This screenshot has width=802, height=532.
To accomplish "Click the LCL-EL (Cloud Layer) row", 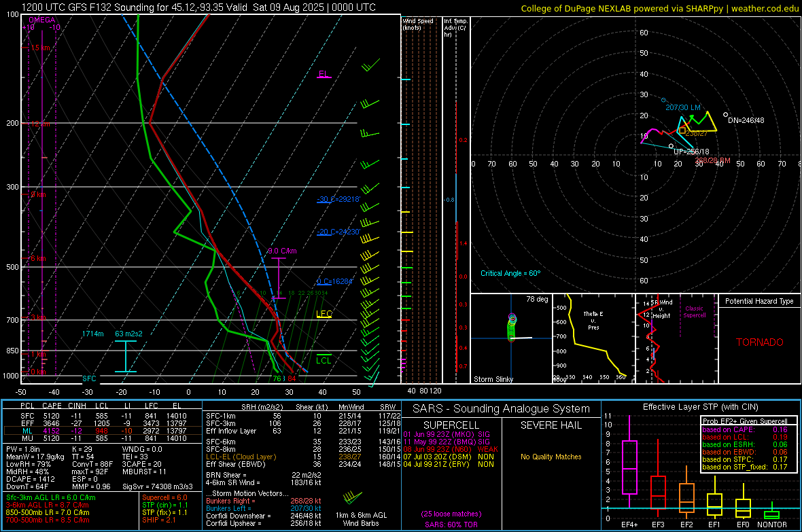I will (x=303, y=457).
